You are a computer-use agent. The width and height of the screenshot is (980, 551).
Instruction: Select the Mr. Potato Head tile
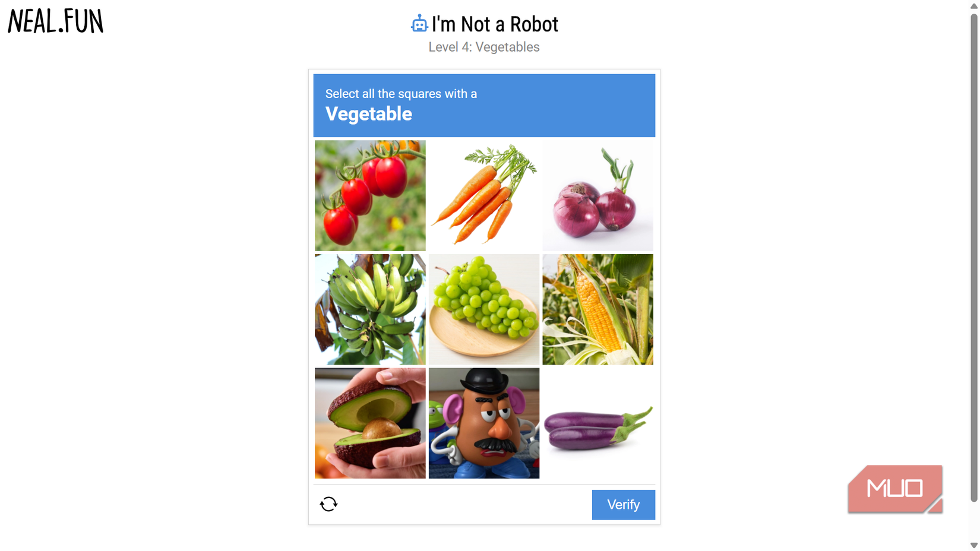(484, 423)
